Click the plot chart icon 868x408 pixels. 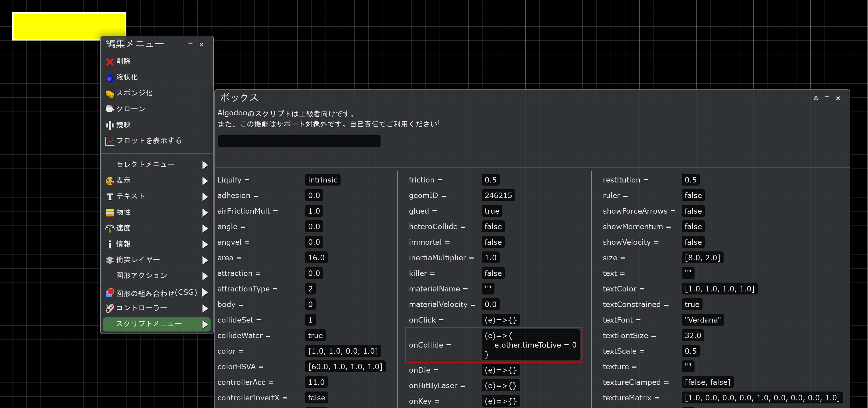110,141
